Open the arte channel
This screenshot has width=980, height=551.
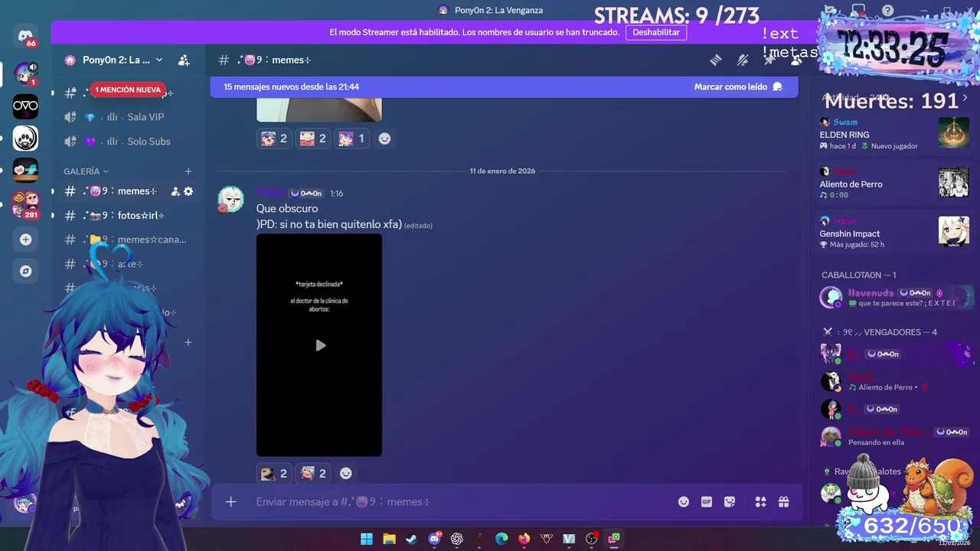(x=126, y=264)
